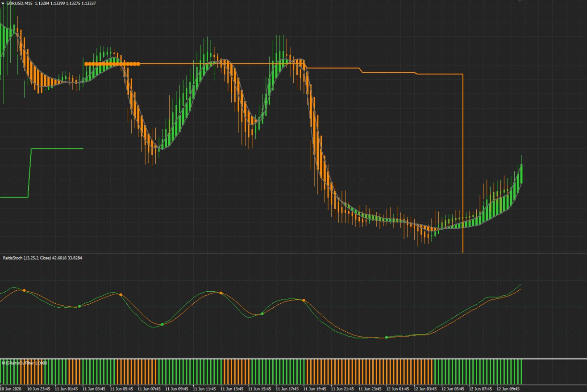Click the last green candle on the price chart
This screenshot has width=587, height=392.
[520, 173]
